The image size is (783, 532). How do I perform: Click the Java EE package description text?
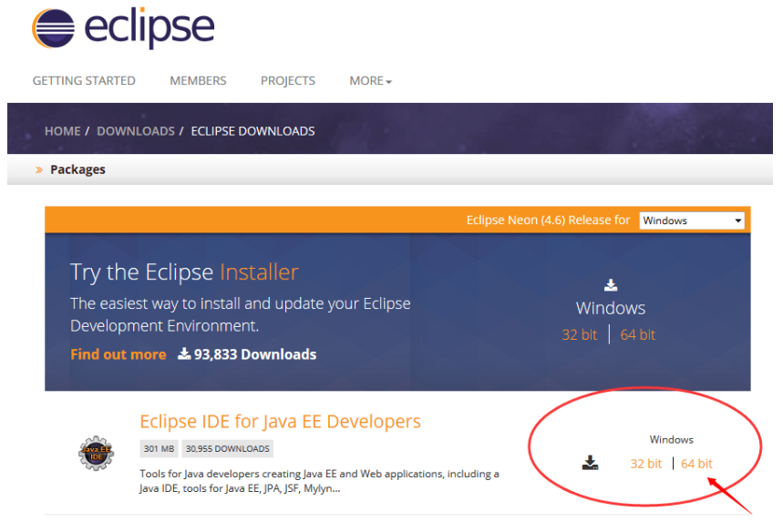pyautogui.click(x=319, y=481)
